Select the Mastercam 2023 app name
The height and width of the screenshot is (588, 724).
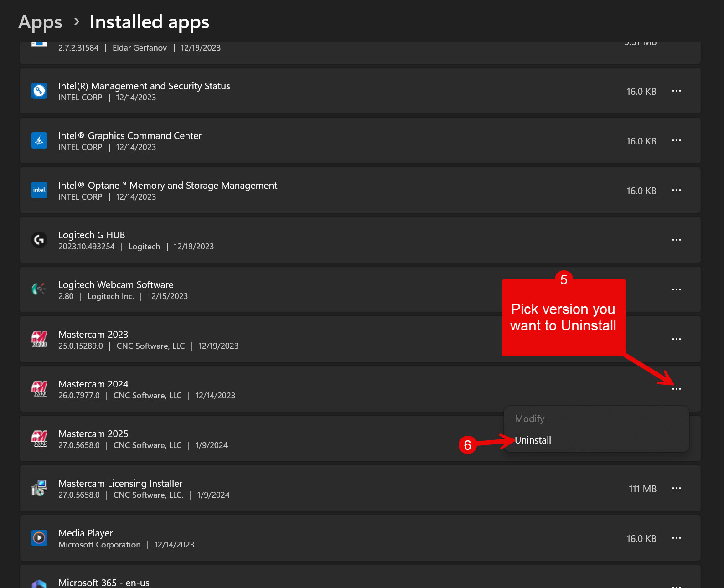click(93, 335)
